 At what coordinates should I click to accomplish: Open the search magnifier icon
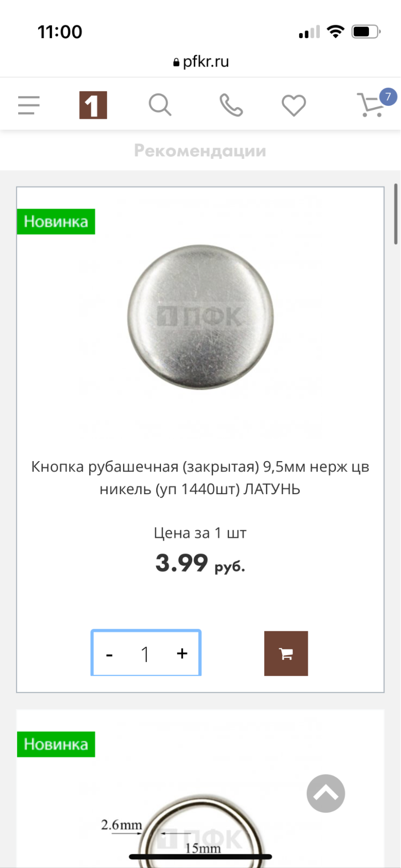(x=160, y=105)
